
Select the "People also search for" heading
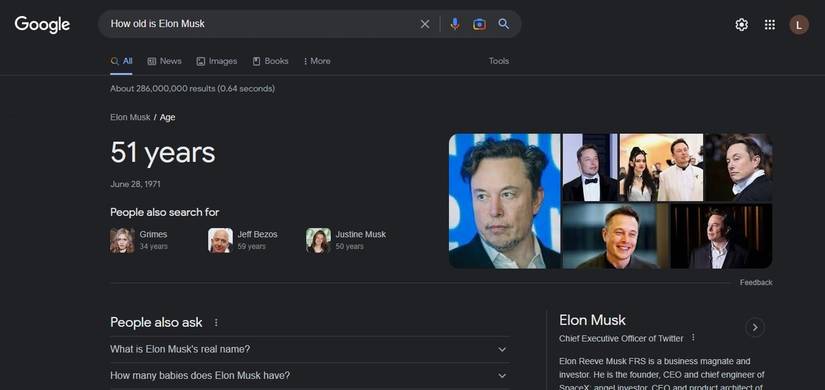click(165, 212)
